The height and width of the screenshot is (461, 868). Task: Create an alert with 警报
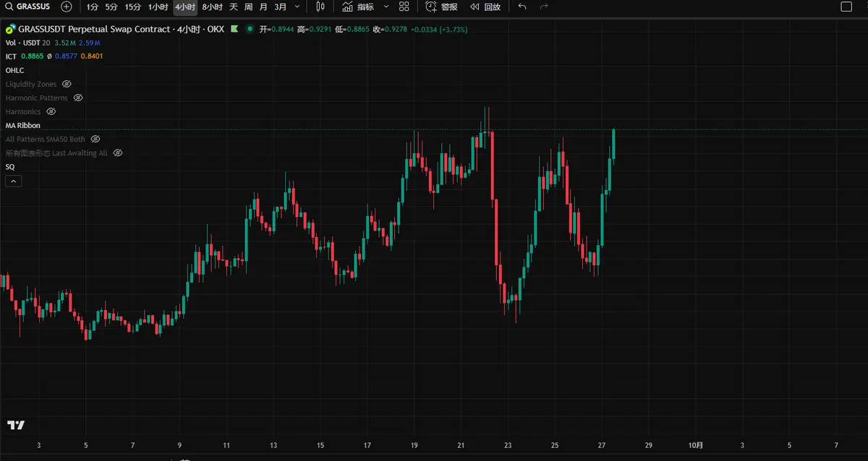coord(441,7)
